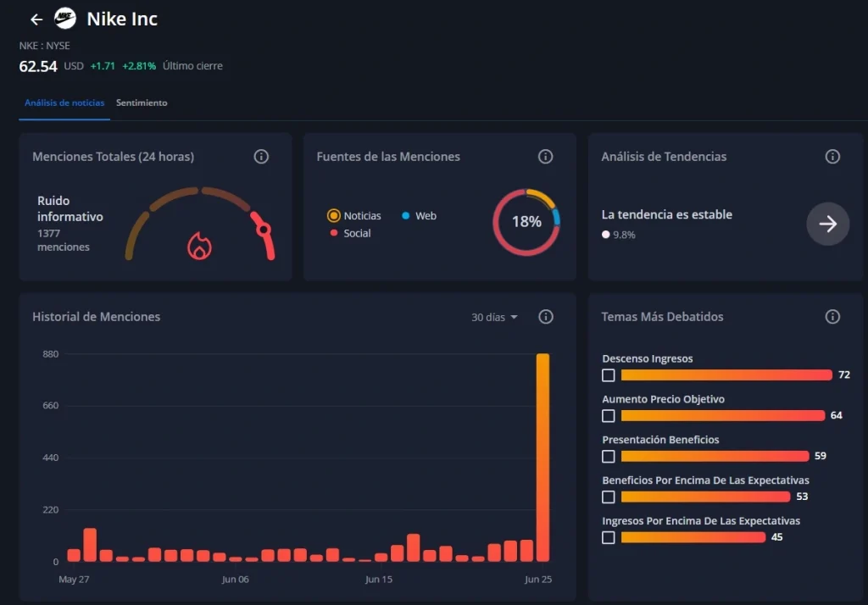Click the Nike logo icon

(x=64, y=19)
